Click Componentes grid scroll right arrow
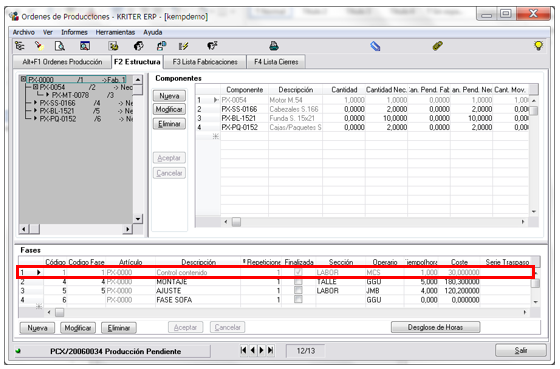This screenshot has height=369, width=560. click(x=523, y=222)
